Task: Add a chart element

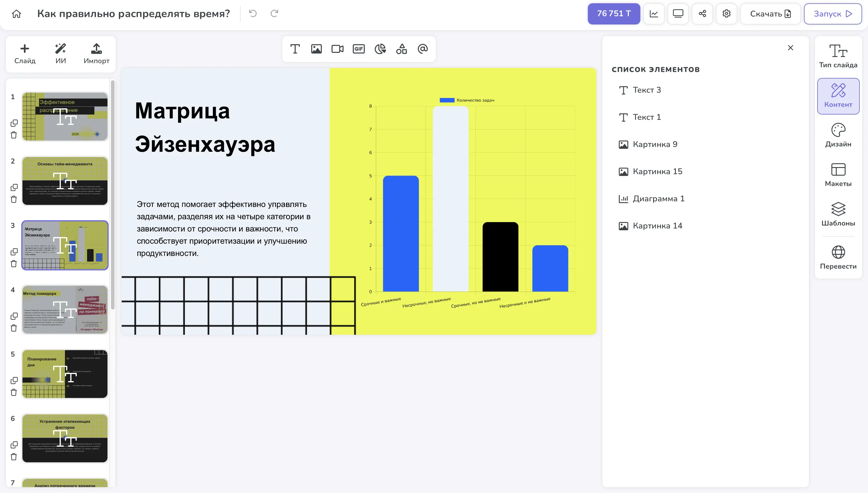Action: coord(380,49)
